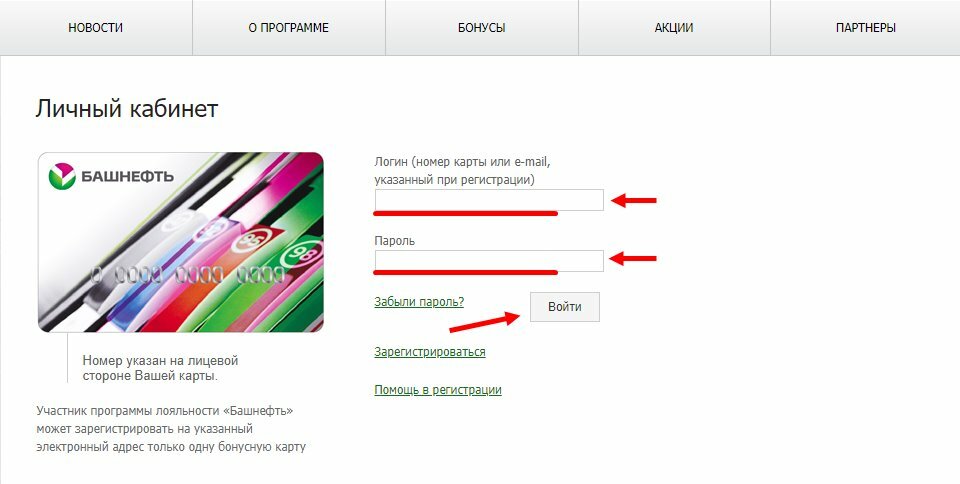
Task: Click the 95 fuel badge on the card
Action: (252, 240)
